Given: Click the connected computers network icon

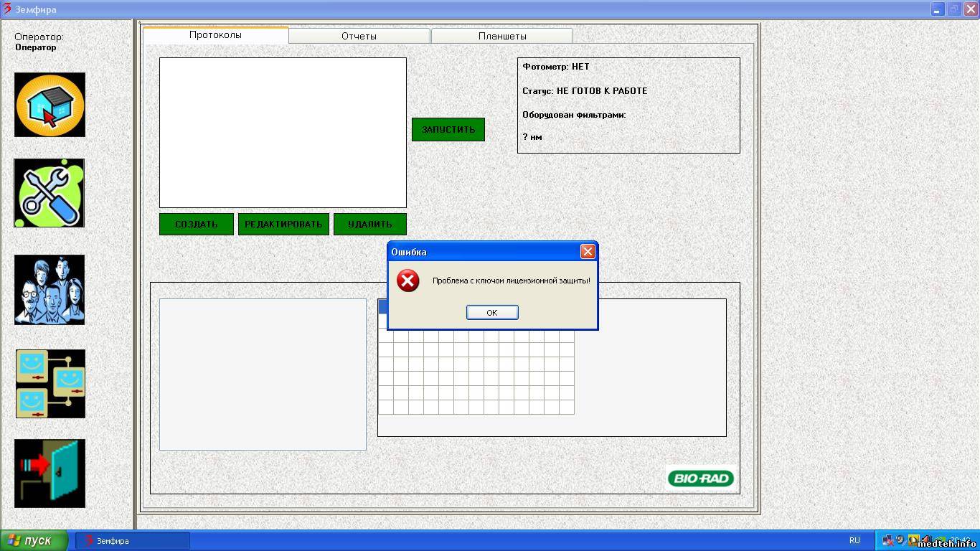Looking at the screenshot, I should tap(50, 384).
